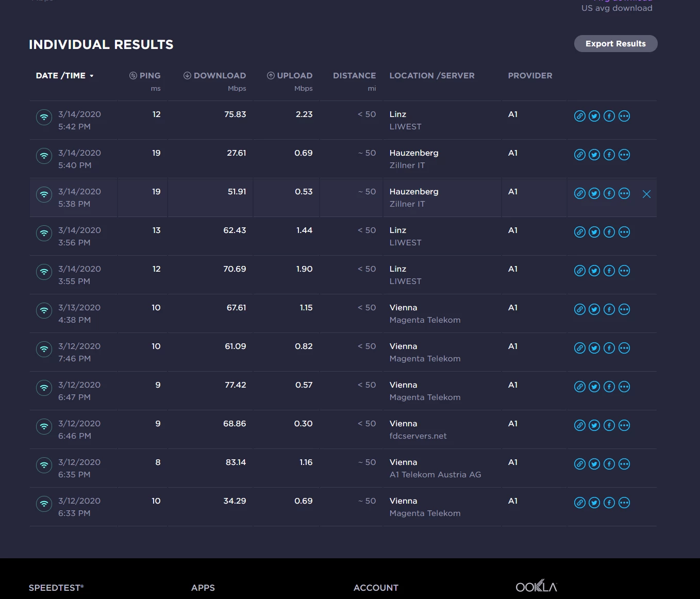Click the Speedtest footer heading
This screenshot has height=599, width=700.
[56, 588]
